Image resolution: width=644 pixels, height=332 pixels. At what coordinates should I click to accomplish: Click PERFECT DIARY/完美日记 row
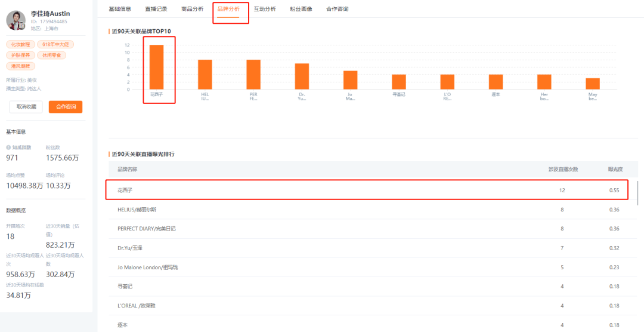373,229
